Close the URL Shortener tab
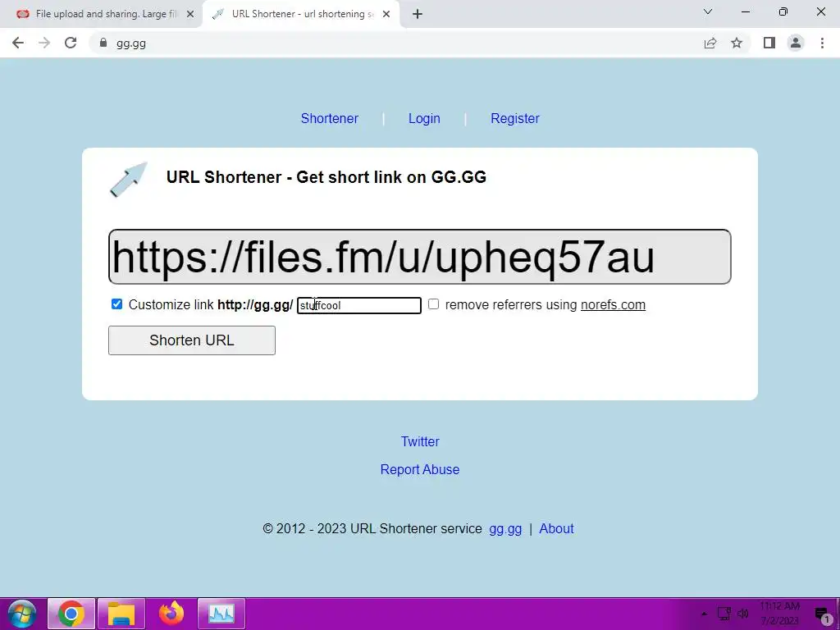 (386, 14)
